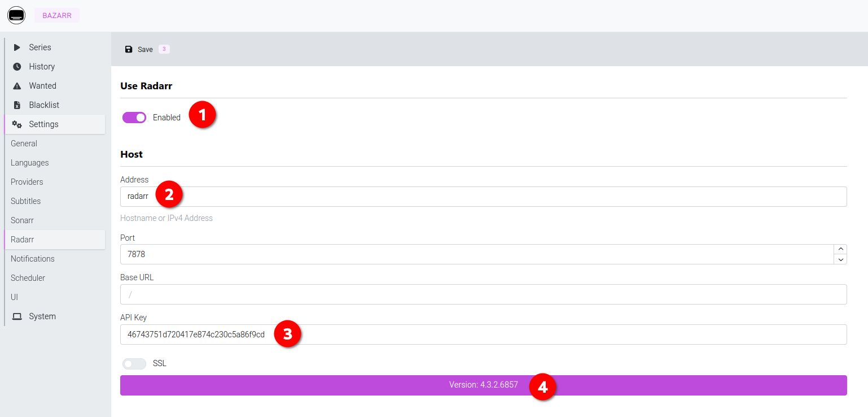Select the Radarr settings item

coord(55,240)
